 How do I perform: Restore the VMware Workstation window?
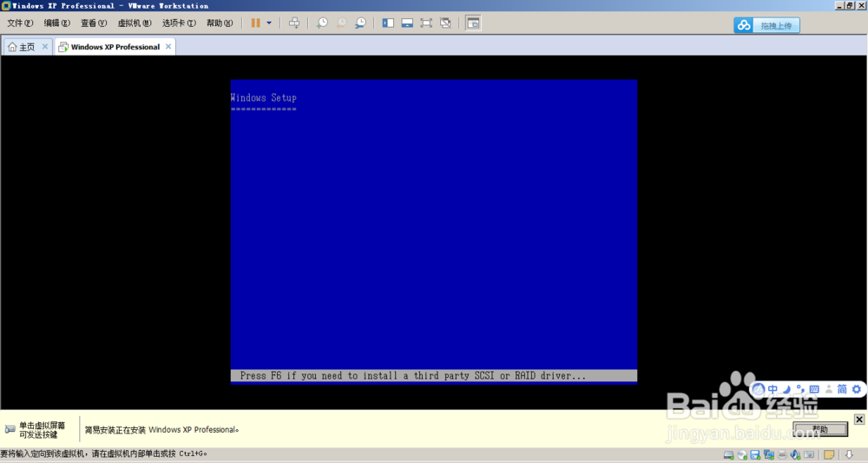(850, 5)
